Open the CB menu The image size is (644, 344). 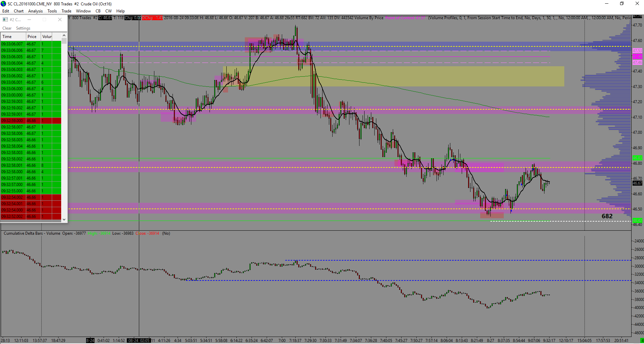(x=98, y=11)
